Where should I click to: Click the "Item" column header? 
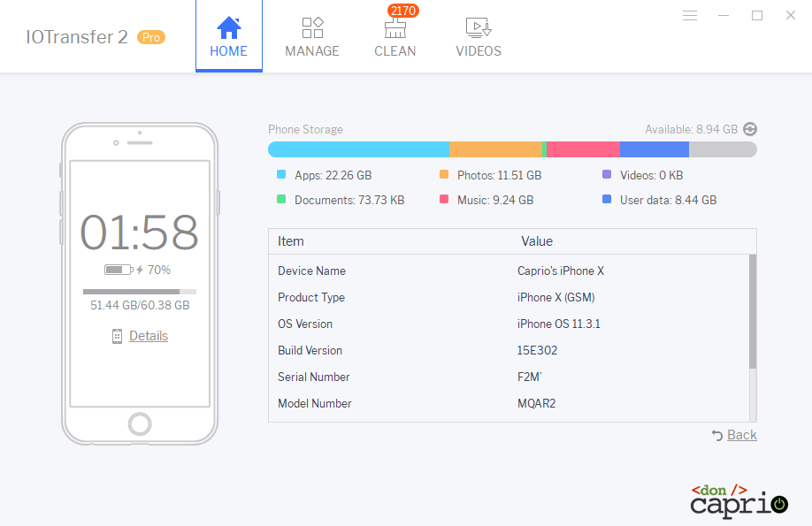click(x=290, y=241)
